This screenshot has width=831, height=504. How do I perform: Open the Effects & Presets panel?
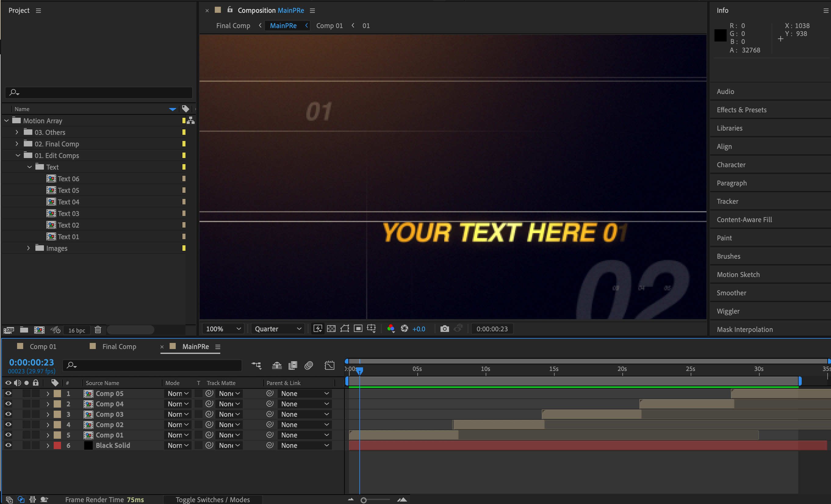tap(741, 110)
